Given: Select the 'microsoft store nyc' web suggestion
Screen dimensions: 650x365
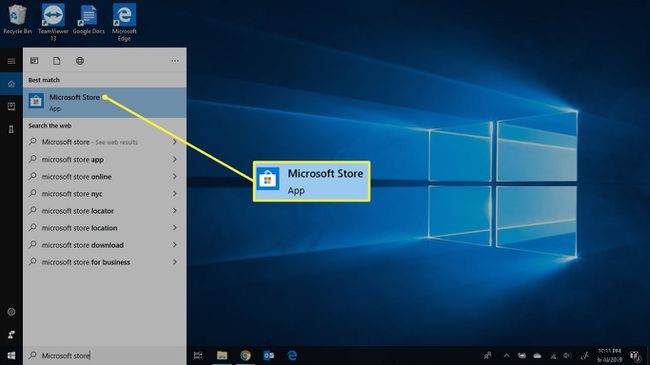Looking at the screenshot, I should (104, 193).
